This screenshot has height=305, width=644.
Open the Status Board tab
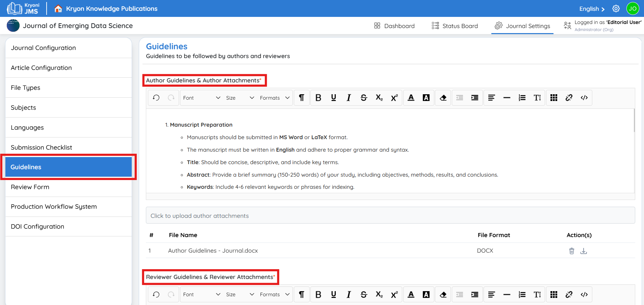(x=455, y=26)
